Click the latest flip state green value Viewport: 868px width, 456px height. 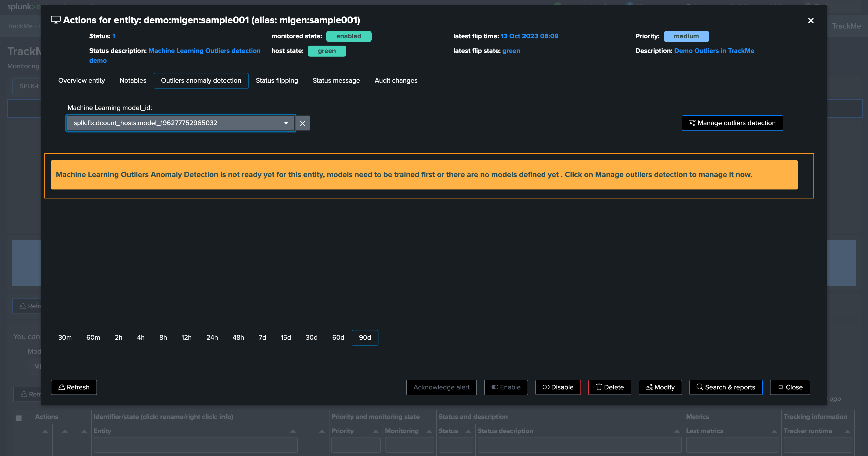click(x=511, y=50)
